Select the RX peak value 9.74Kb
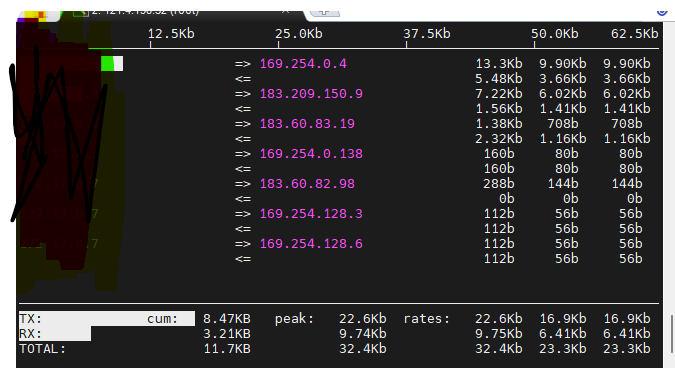Image resolution: width=675 pixels, height=368 pixels. [362, 334]
